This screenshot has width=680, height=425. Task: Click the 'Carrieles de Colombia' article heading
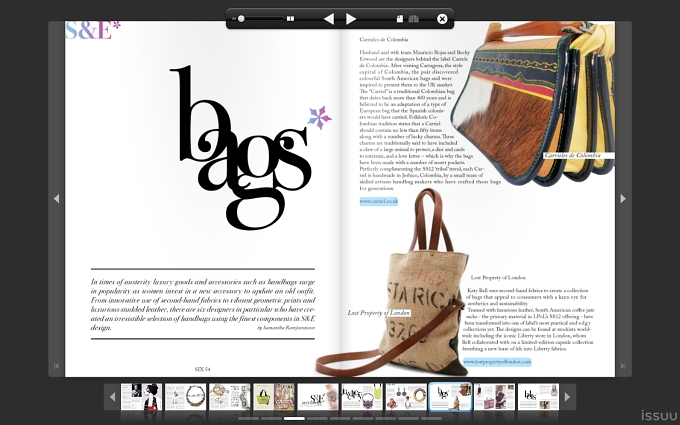tap(384, 39)
